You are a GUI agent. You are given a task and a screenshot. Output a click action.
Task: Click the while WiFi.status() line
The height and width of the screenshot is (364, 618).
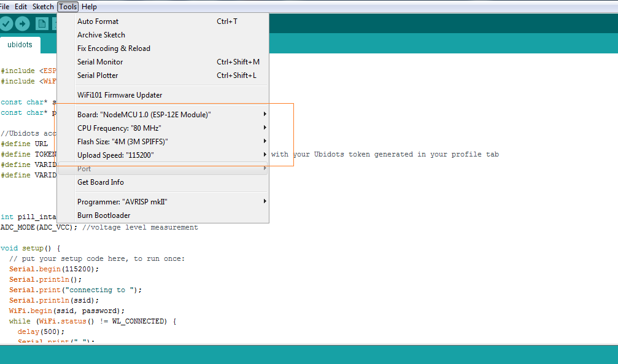93,321
